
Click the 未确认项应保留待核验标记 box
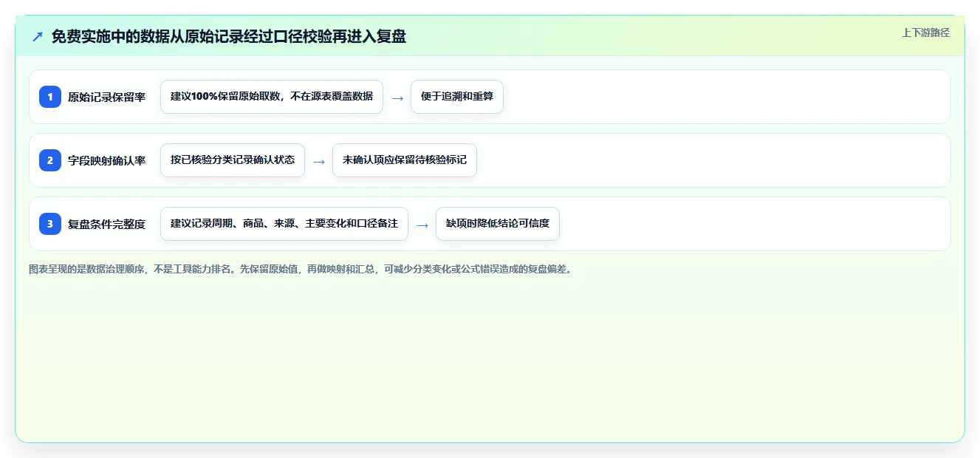pos(405,160)
